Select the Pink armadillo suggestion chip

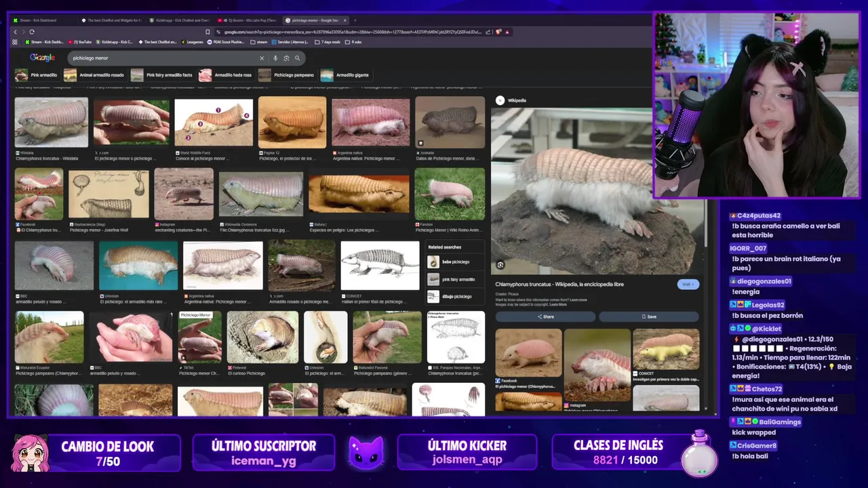coord(37,75)
